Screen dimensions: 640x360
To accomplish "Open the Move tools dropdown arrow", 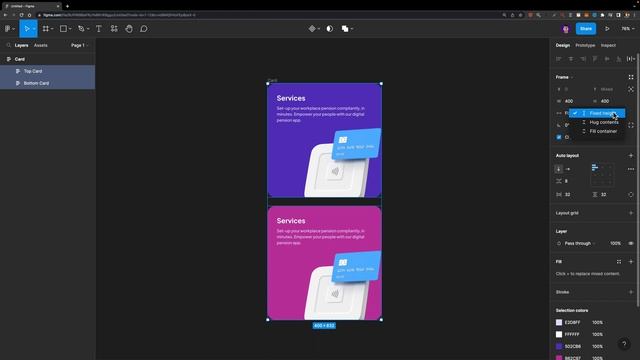I will (34, 29).
